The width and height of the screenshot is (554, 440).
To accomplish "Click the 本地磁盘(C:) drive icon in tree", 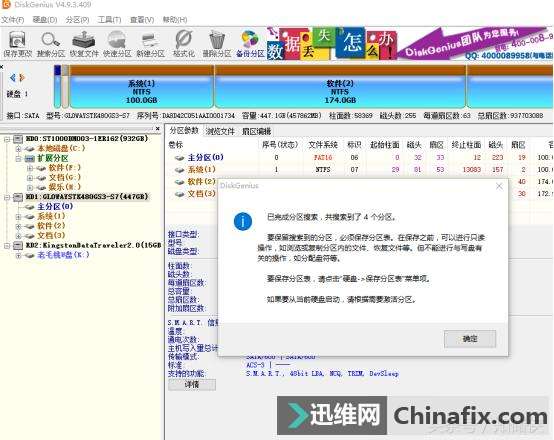I will [x=29, y=149].
